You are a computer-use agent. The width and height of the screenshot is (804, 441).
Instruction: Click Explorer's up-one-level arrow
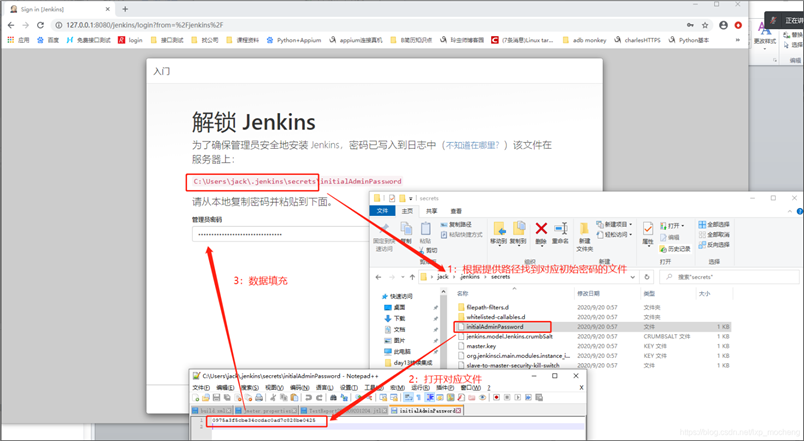tap(412, 277)
